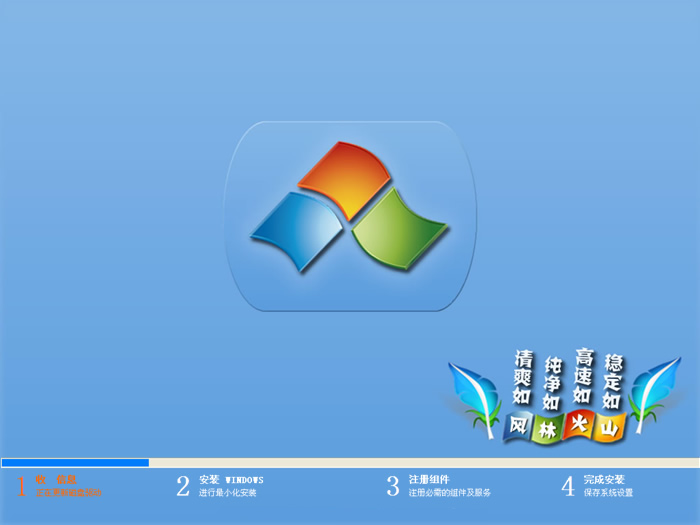
Task: Click the installation progress bar
Action: coord(350,462)
